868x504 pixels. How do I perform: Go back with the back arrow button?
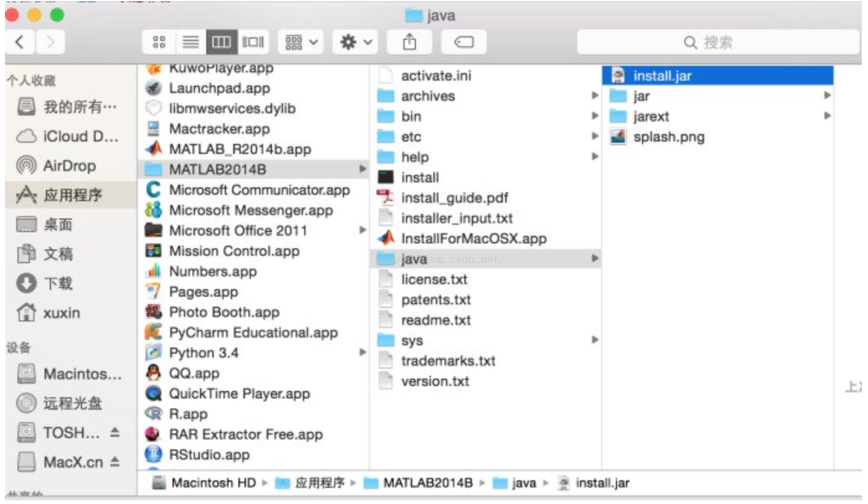20,42
